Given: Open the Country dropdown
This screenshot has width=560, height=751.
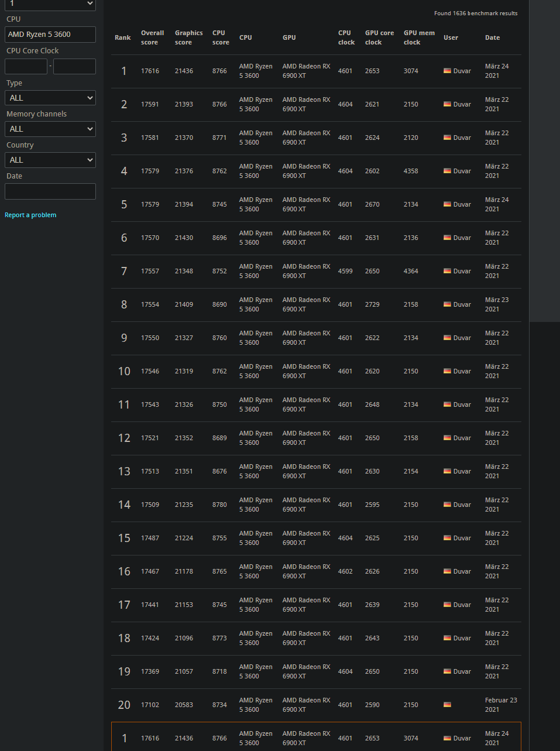Looking at the screenshot, I should pyautogui.click(x=50, y=160).
